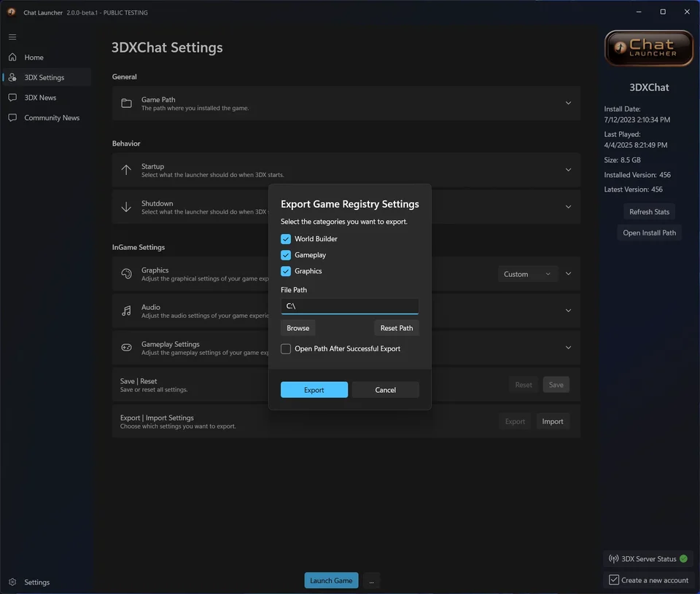
Task: Click Export in Export | Import Settings row
Action: click(x=515, y=421)
